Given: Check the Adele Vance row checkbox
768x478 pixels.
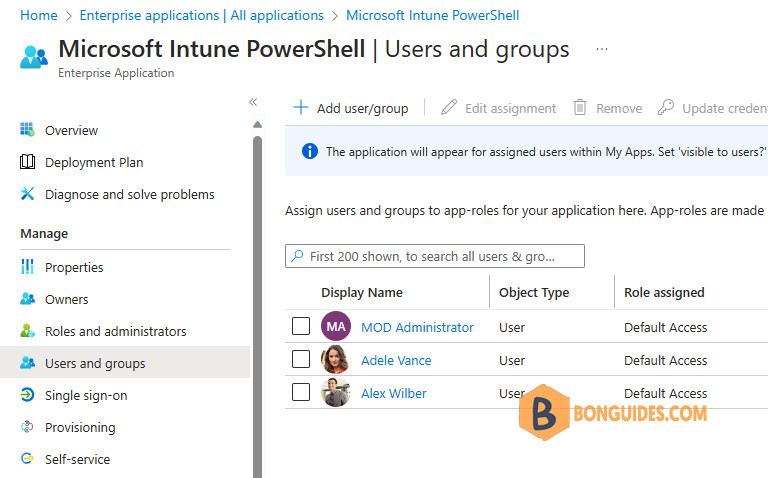Looking at the screenshot, I should (301, 359).
